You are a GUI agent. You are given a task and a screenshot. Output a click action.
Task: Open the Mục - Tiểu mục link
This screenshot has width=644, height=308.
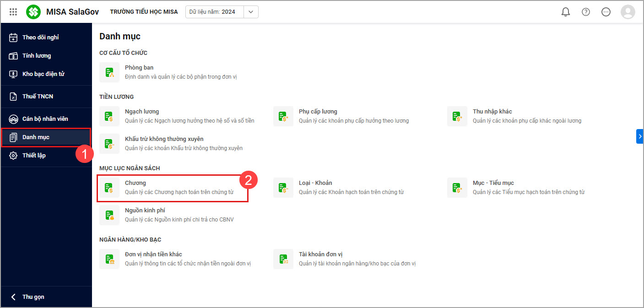coord(493,183)
